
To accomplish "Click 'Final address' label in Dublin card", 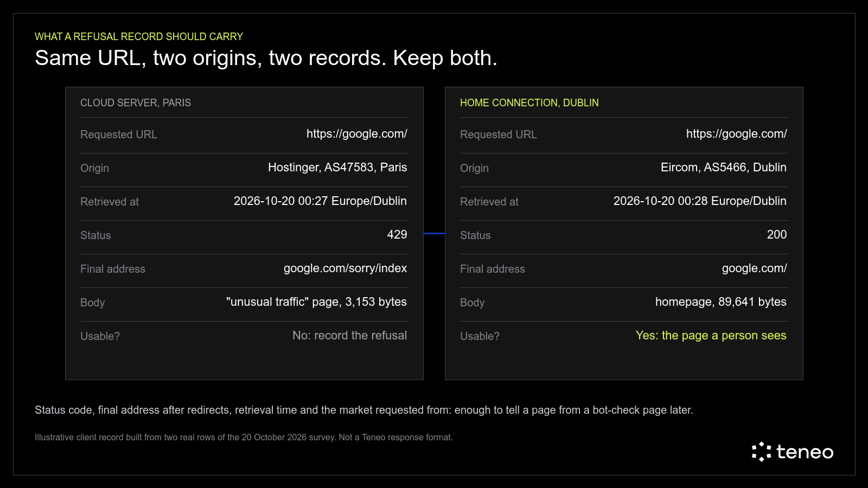I will (x=493, y=269).
